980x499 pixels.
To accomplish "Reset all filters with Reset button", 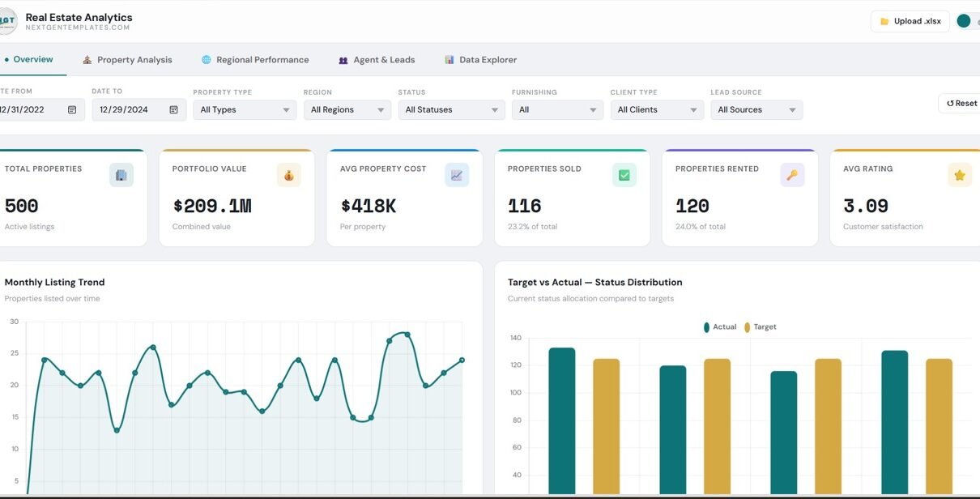I will pyautogui.click(x=961, y=104).
